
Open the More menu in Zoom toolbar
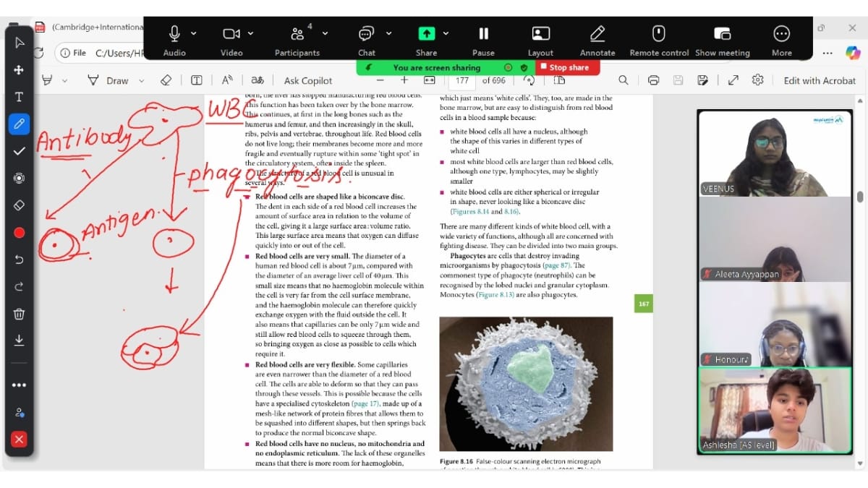tap(781, 40)
